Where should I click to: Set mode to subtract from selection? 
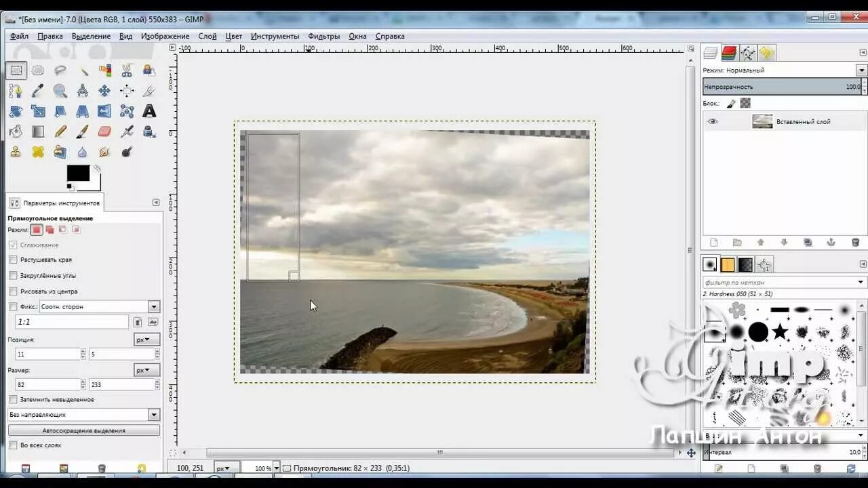point(62,230)
